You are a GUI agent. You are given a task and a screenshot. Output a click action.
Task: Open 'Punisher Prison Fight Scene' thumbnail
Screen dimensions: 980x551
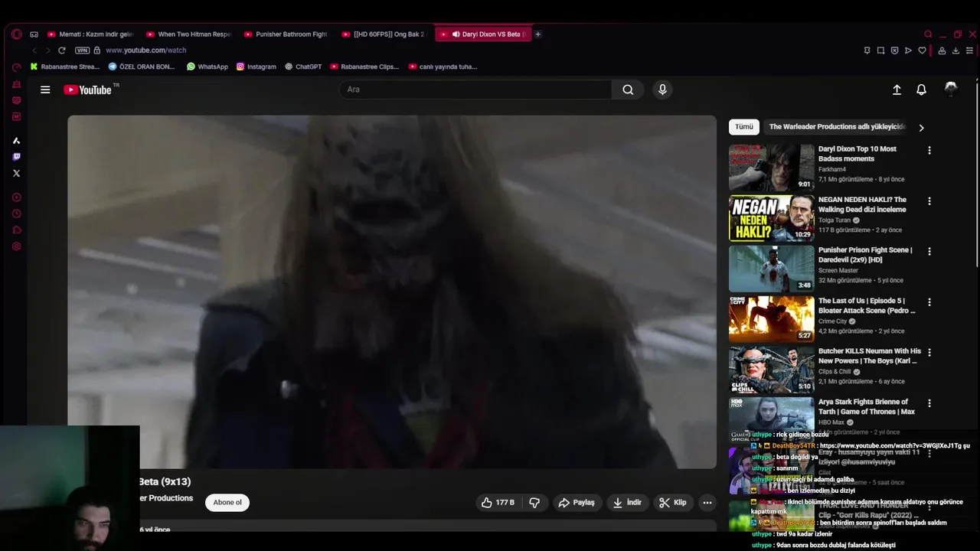(772, 268)
